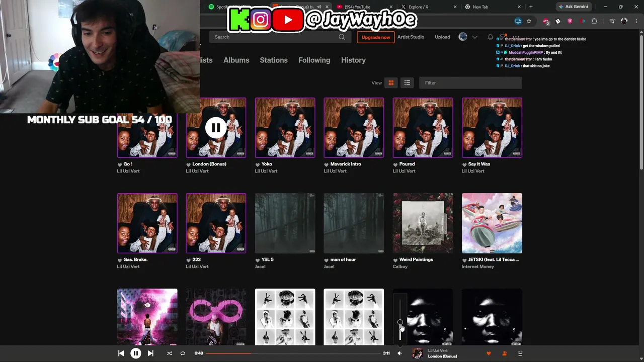Toggle the heart next to Yoko
644x362 pixels.
(258, 164)
